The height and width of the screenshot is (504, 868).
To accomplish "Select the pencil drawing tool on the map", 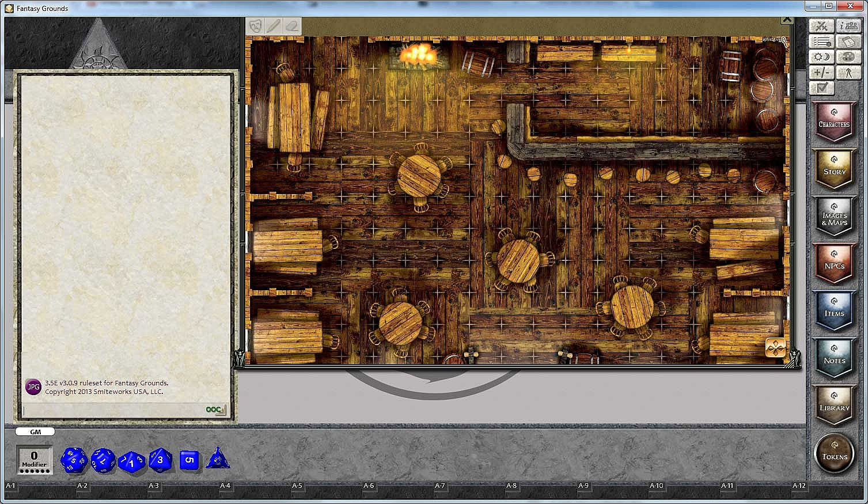I will [x=274, y=26].
